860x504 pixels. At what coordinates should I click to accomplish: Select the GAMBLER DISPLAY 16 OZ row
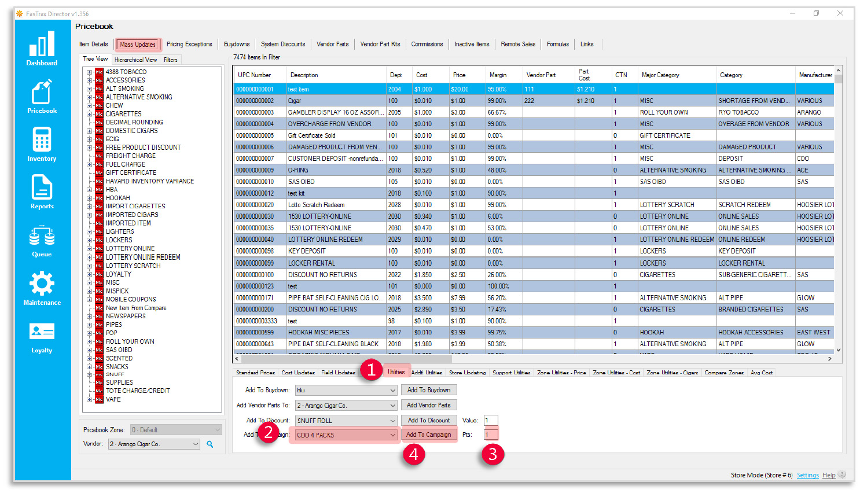coord(534,112)
